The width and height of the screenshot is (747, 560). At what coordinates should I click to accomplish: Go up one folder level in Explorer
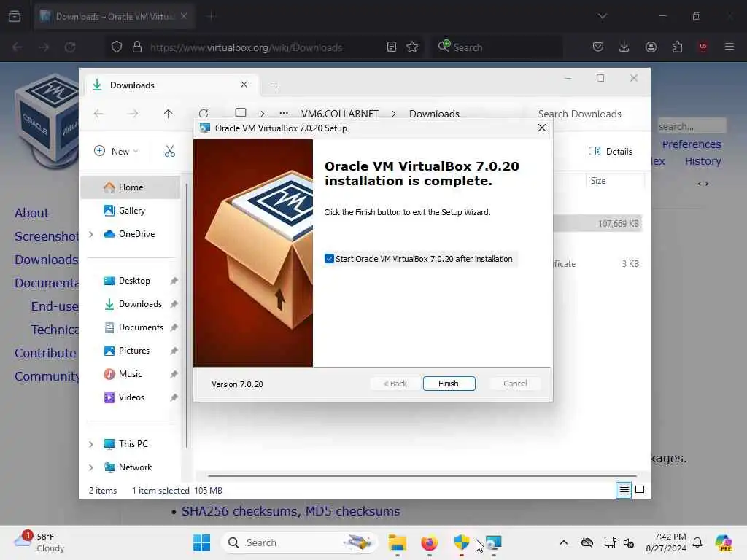[x=169, y=114]
